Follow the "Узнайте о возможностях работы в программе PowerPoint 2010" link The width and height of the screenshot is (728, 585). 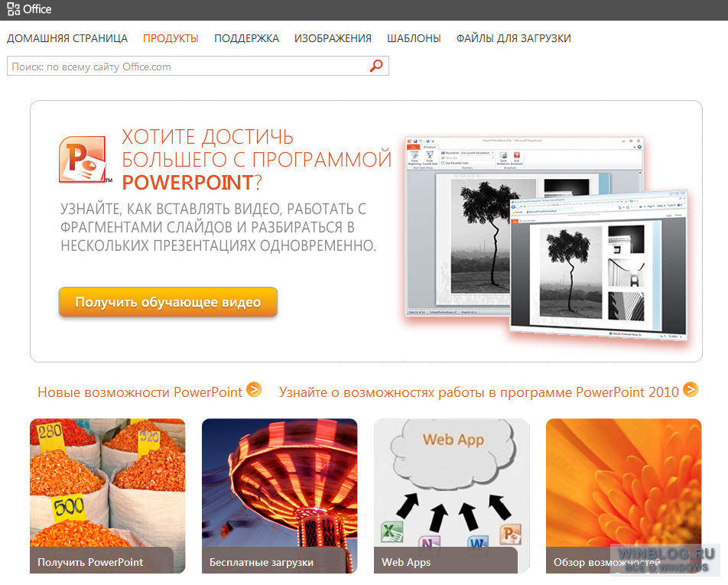(x=479, y=392)
